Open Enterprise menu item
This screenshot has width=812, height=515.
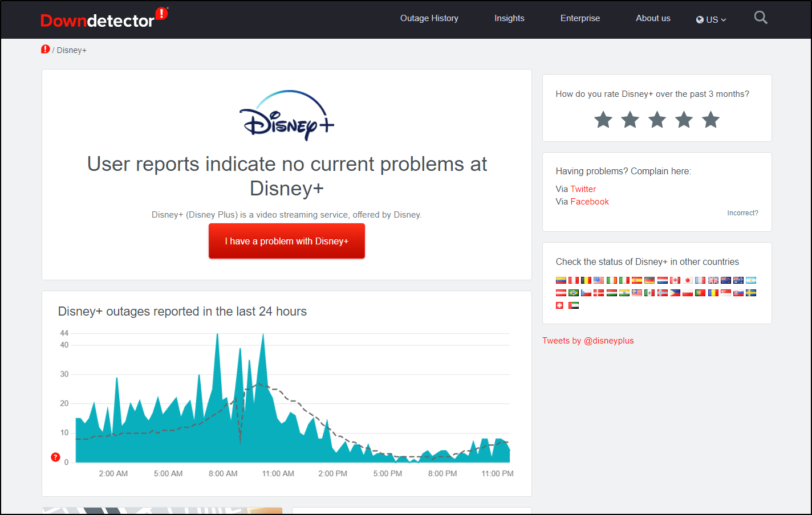[580, 18]
